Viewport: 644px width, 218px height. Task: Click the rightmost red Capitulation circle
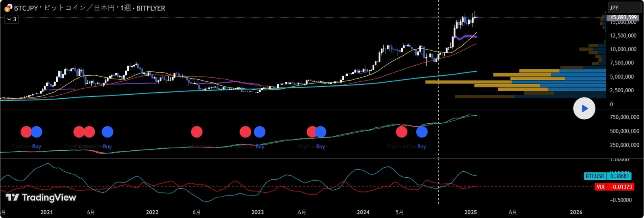[x=401, y=132]
